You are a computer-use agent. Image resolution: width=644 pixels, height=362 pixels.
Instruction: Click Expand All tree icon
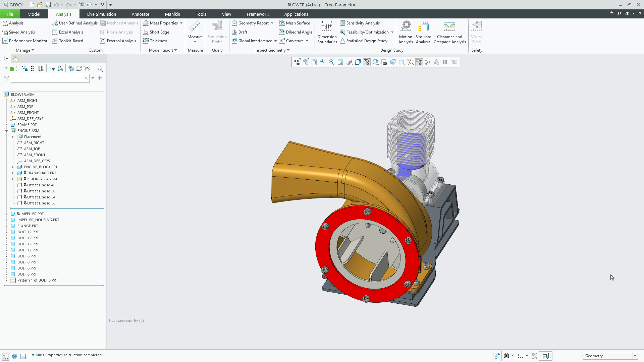click(x=25, y=68)
